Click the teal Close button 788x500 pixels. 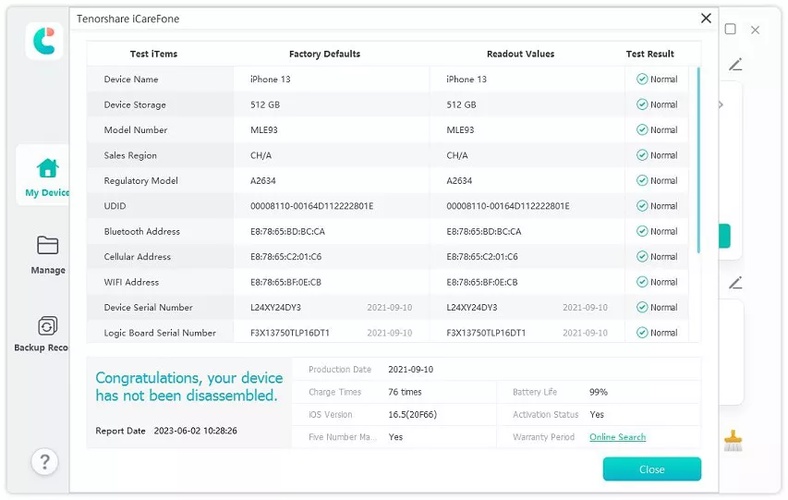(x=652, y=469)
